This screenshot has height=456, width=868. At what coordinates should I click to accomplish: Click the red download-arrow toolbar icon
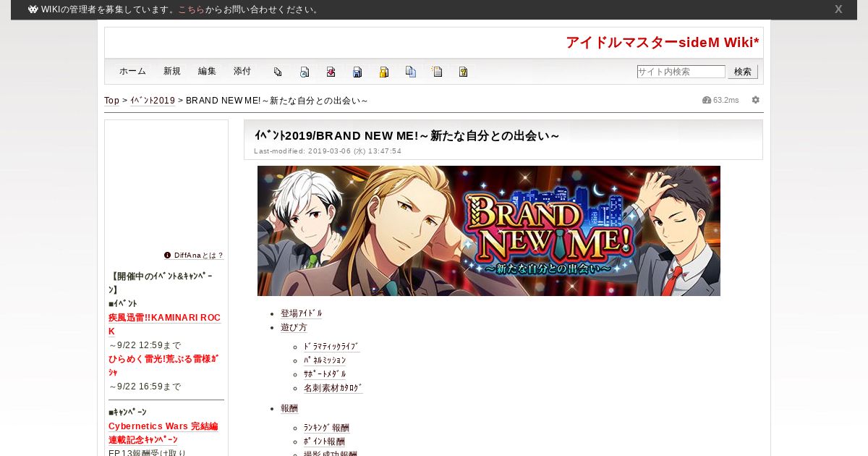coord(331,72)
